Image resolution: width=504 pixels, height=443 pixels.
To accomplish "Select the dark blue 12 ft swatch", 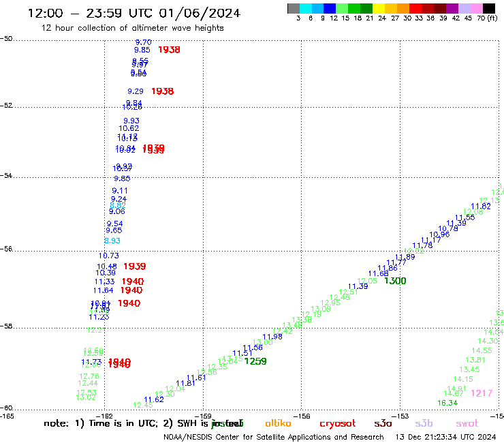I will (x=330, y=8).
